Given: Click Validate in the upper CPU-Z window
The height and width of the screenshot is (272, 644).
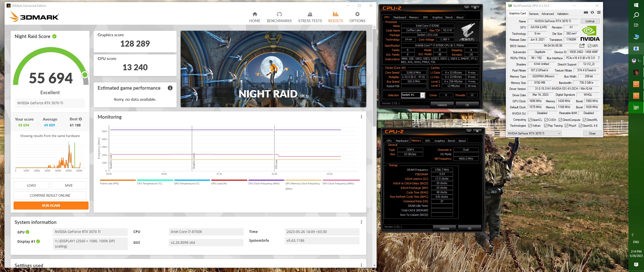Looking at the screenshot, I should click(x=442, y=105).
